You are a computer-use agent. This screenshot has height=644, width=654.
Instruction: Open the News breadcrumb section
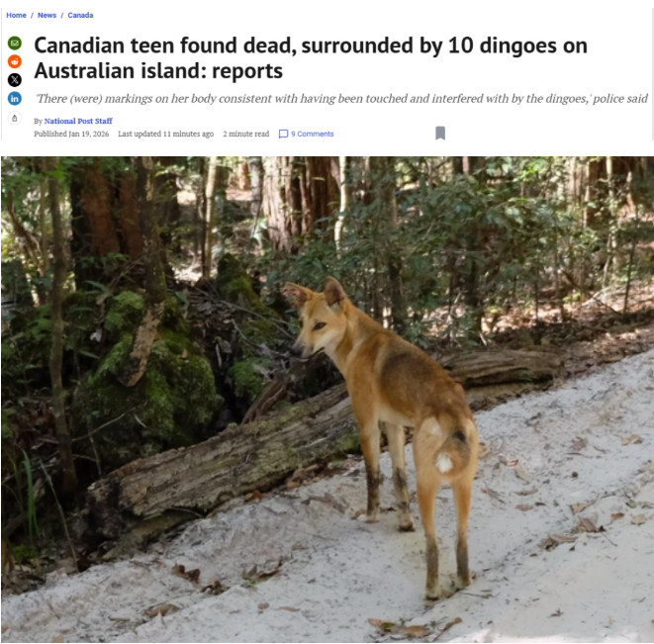point(47,15)
